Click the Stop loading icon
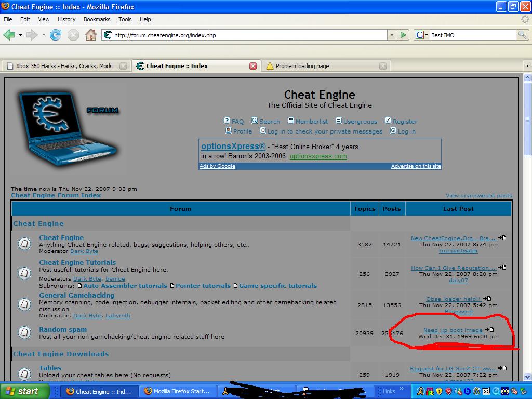This screenshot has width=532, height=399. tap(73, 35)
